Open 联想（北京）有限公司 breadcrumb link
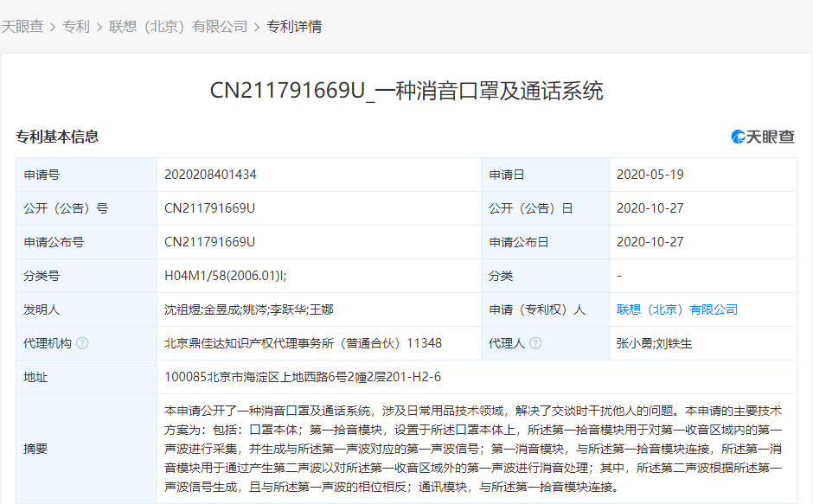Viewport: 813px width, 504px height. [x=178, y=27]
